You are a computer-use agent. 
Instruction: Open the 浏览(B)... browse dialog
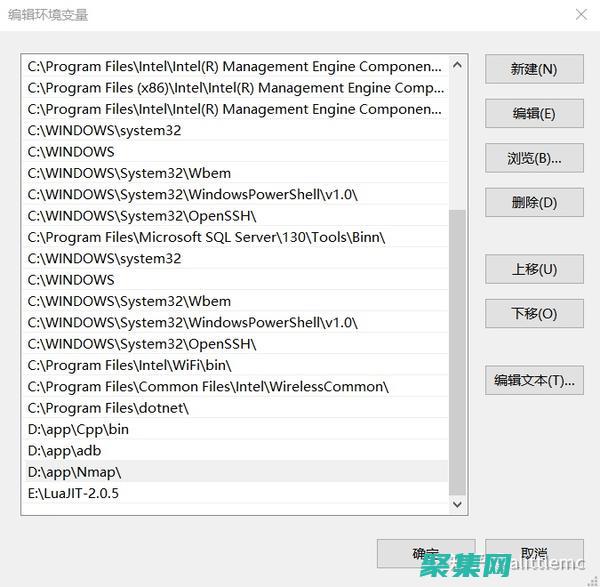(534, 158)
